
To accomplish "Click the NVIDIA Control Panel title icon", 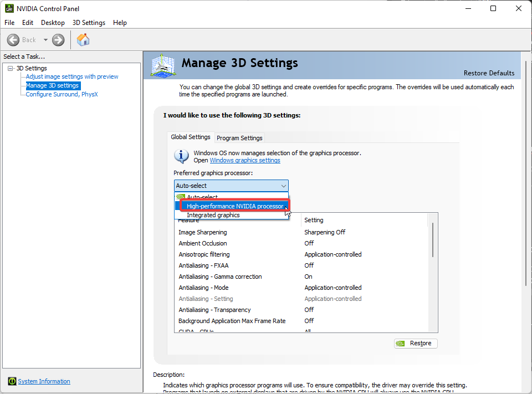I will (x=9, y=8).
